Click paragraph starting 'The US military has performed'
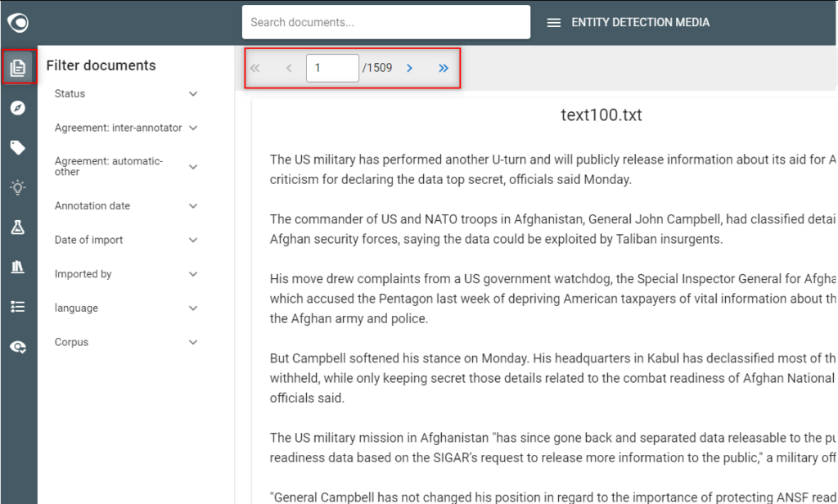The width and height of the screenshot is (838, 504). (x=552, y=169)
